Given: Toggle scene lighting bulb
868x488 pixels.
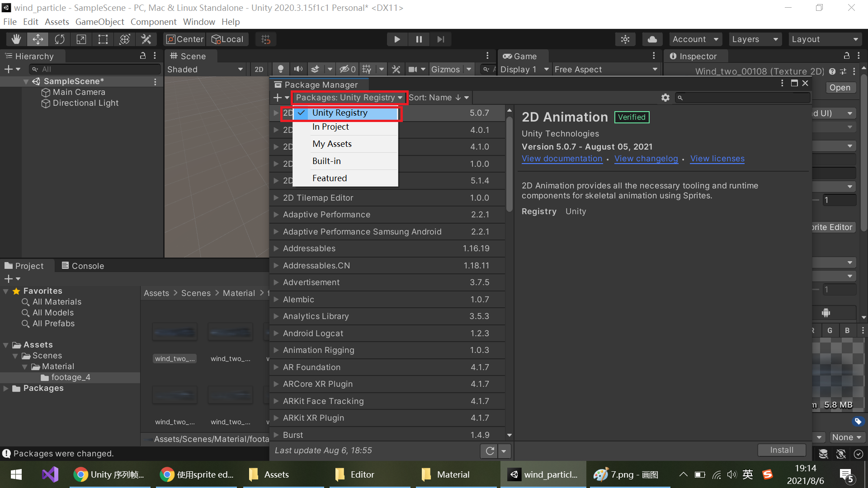Looking at the screenshot, I should coord(280,69).
